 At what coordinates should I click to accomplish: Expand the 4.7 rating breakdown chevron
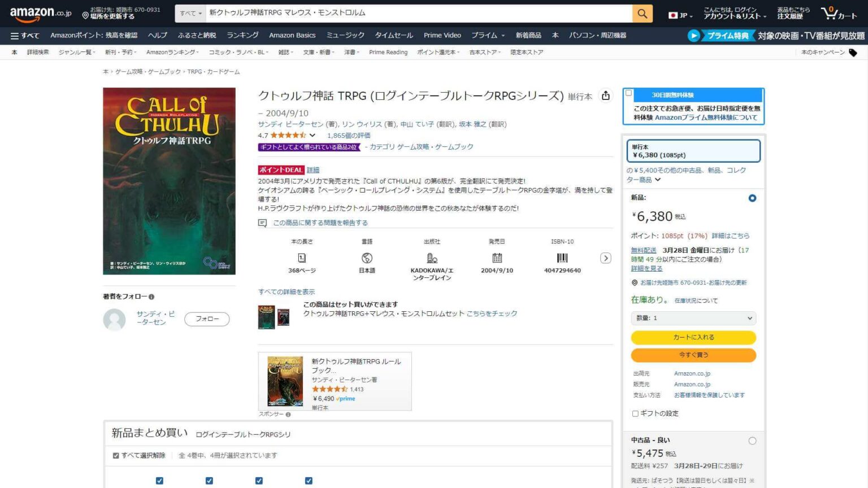click(x=312, y=135)
